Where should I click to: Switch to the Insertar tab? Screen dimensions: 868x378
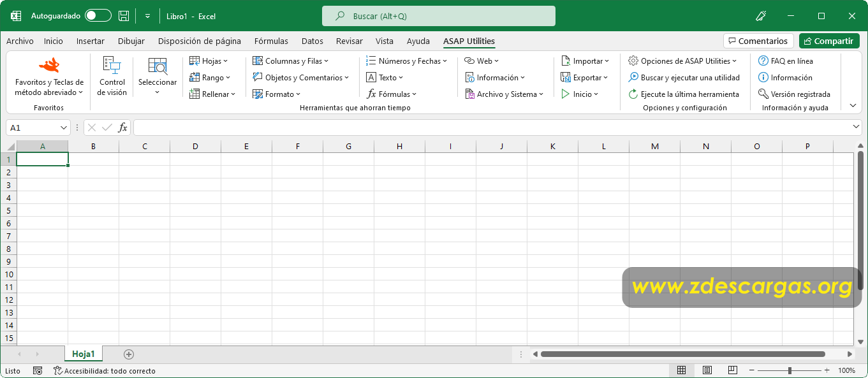pyautogui.click(x=91, y=41)
